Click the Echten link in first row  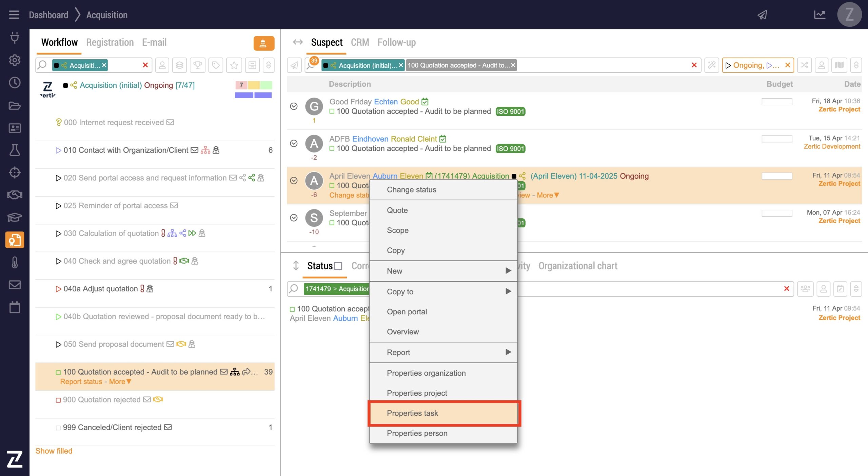[386, 102]
